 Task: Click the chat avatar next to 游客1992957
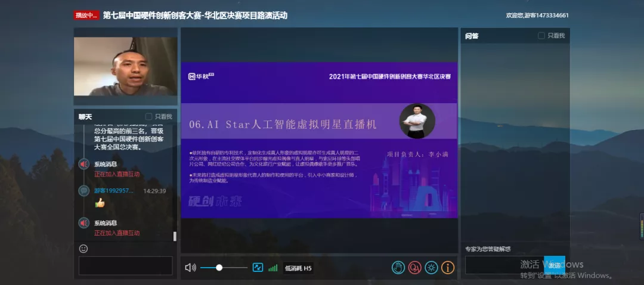coord(84,191)
